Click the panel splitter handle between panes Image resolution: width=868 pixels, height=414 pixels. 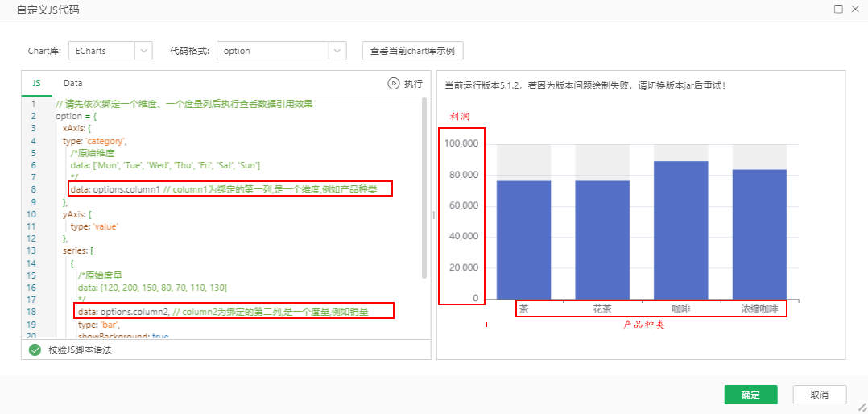433,215
